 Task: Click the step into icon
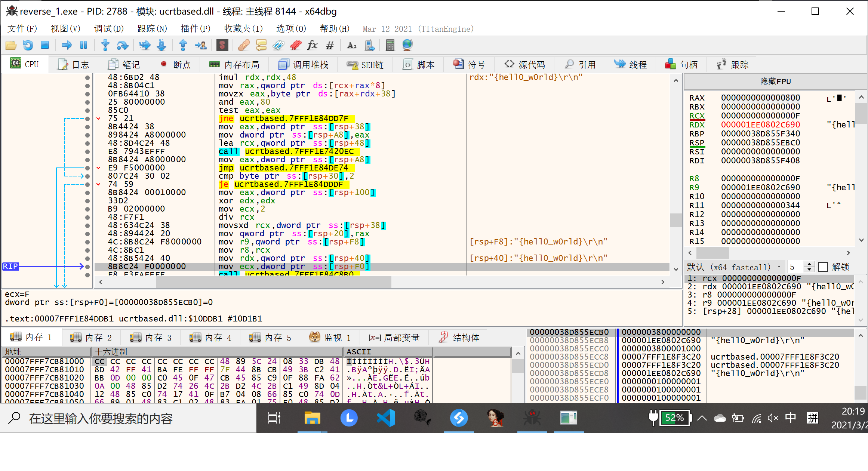pyautogui.click(x=105, y=46)
